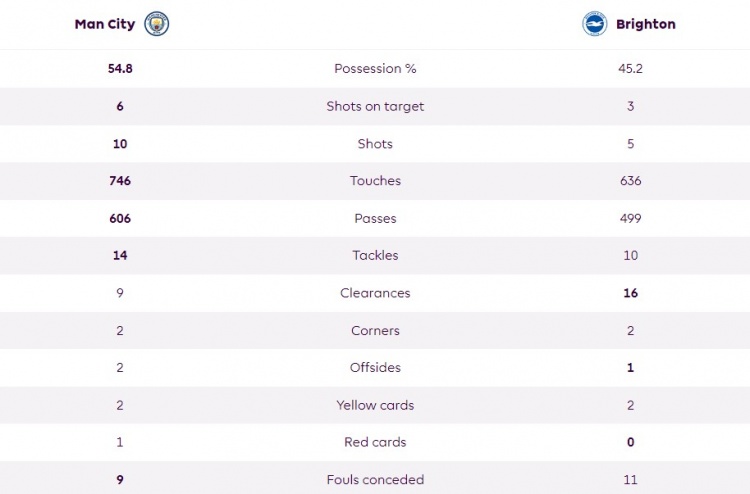Open the Brighton team name link
Screen dimensions: 750x494
[646, 24]
